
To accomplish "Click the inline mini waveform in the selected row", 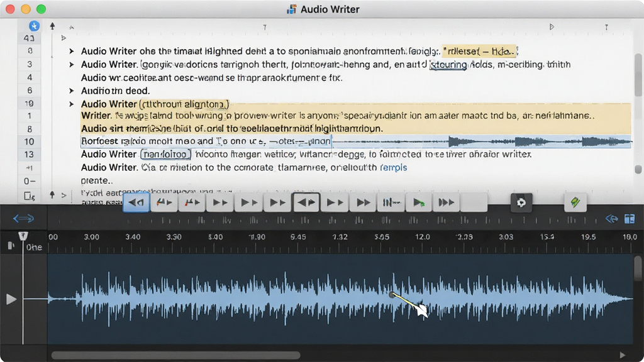I will click(x=481, y=142).
